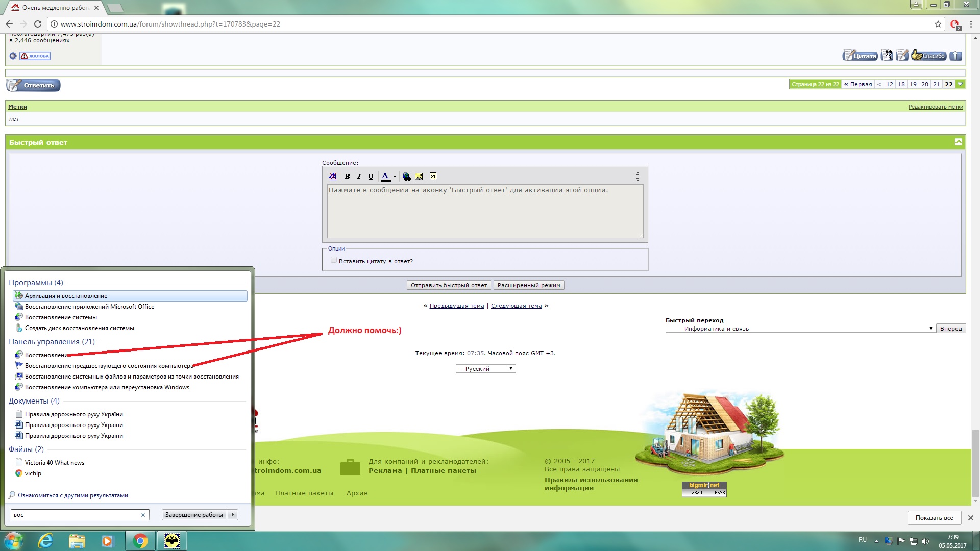Bookmark page with the star icon
The height and width of the screenshot is (551, 980).
tap(938, 24)
